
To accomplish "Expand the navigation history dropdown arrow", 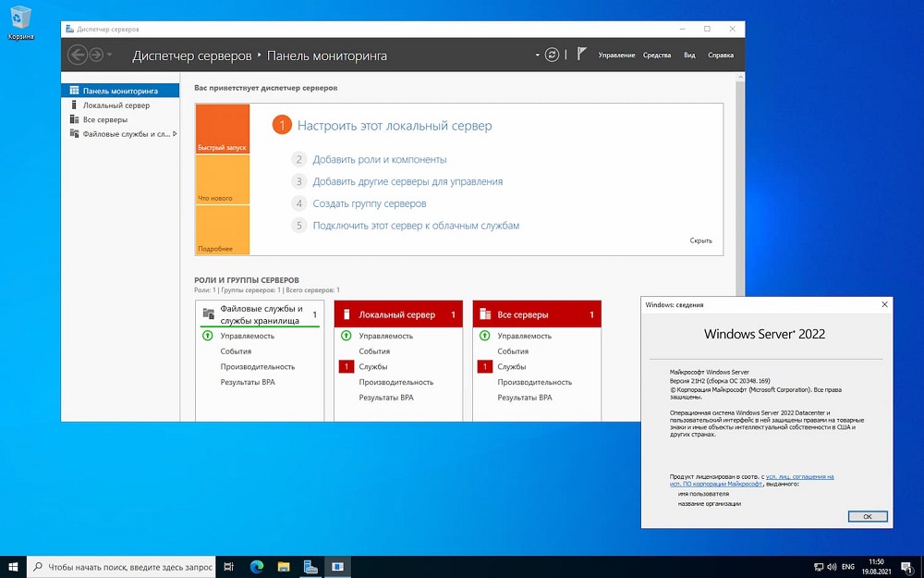I will [x=110, y=55].
